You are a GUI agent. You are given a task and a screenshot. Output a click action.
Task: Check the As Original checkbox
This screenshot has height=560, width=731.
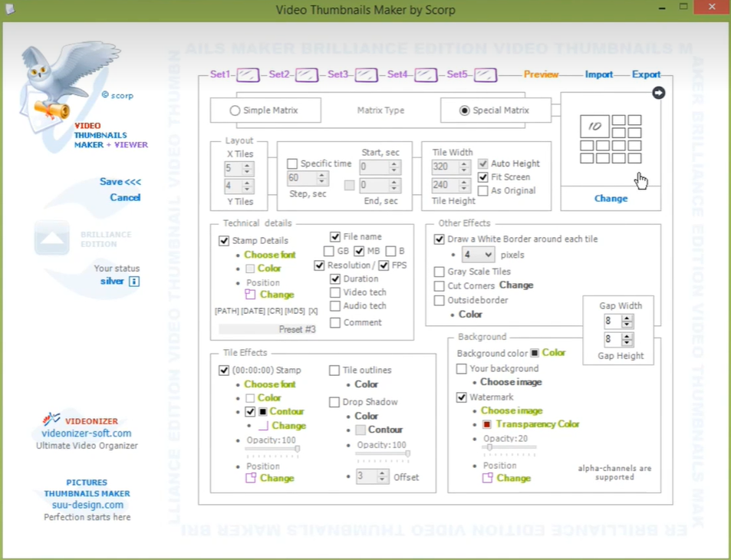(483, 191)
